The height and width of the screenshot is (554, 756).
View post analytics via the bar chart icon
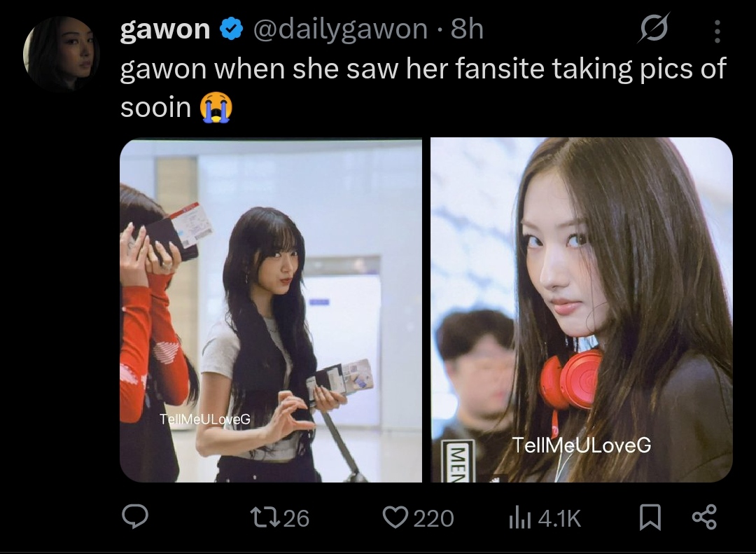point(519,519)
